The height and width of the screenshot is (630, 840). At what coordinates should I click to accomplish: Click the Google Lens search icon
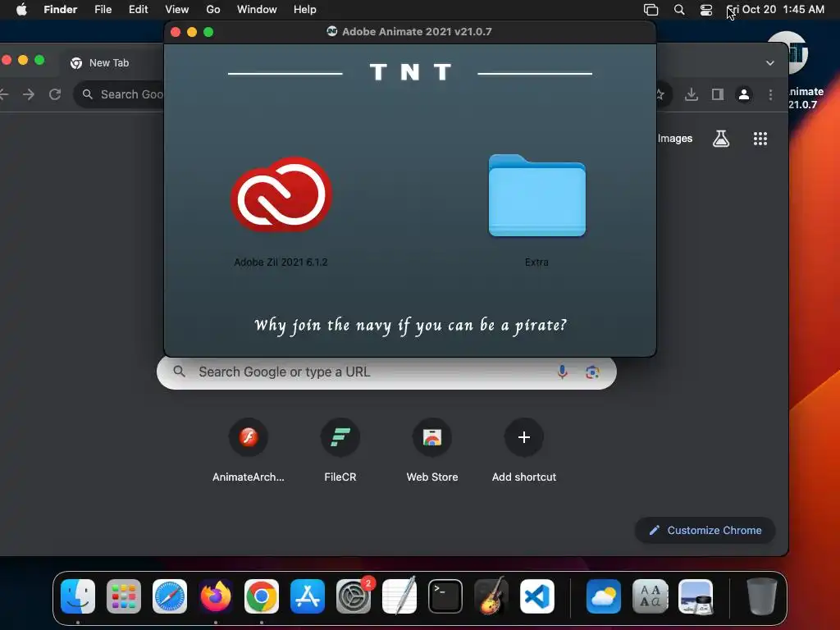[x=592, y=372]
